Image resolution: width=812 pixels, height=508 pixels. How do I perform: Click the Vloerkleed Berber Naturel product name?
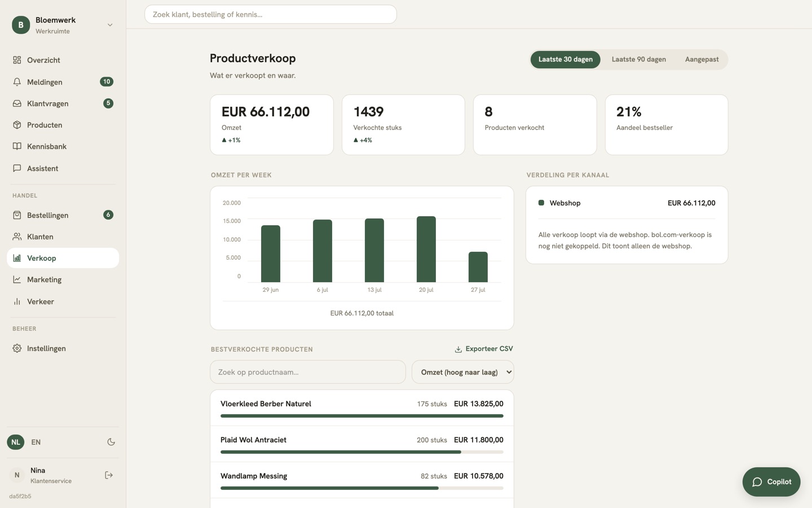tap(266, 404)
